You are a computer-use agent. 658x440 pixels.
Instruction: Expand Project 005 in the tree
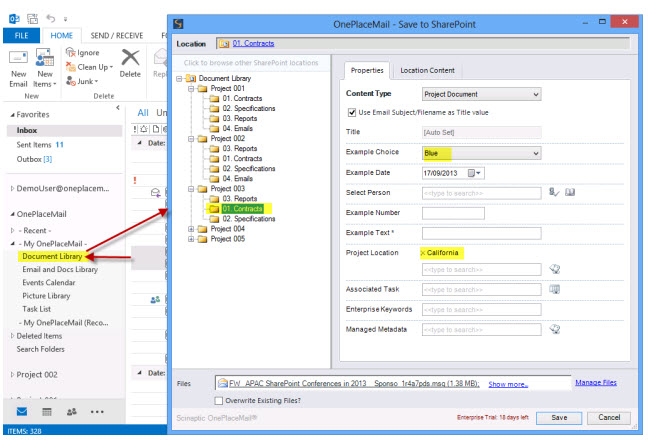click(191, 239)
